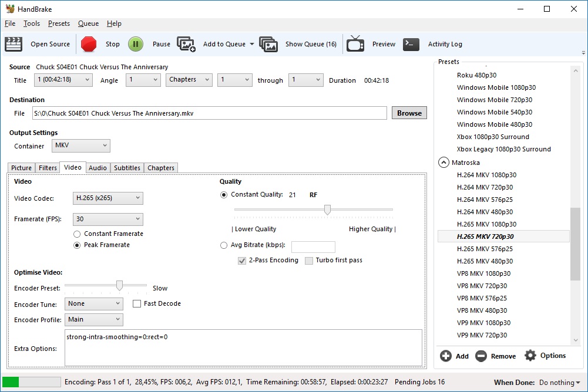The height and width of the screenshot is (392, 588).
Task: Click the Preview television icon
Action: click(355, 44)
